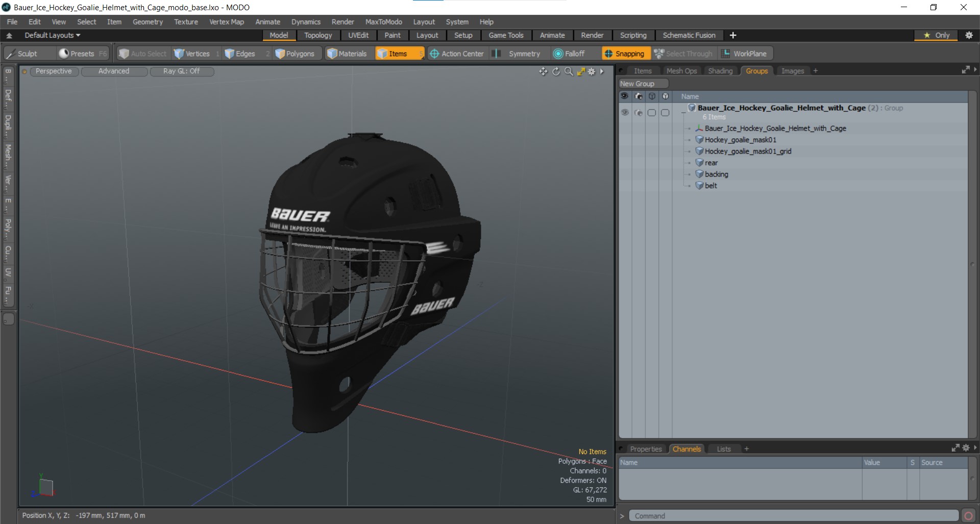980x524 pixels.
Task: Open the Presets browser
Action: coord(82,54)
